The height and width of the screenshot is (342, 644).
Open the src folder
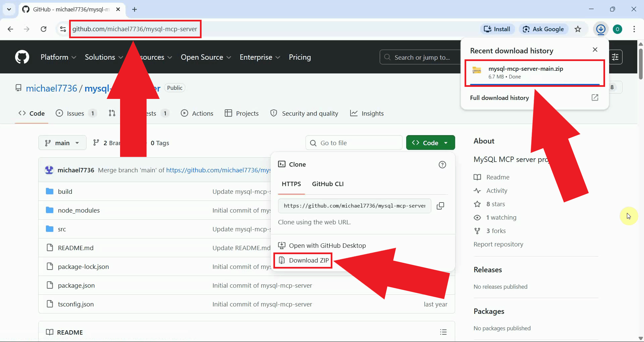pos(62,229)
